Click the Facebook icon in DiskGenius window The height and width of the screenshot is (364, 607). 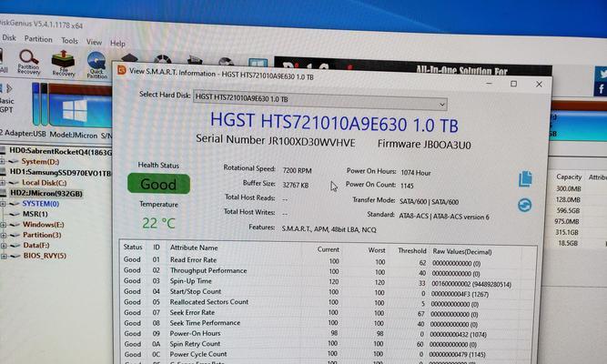tap(602, 89)
